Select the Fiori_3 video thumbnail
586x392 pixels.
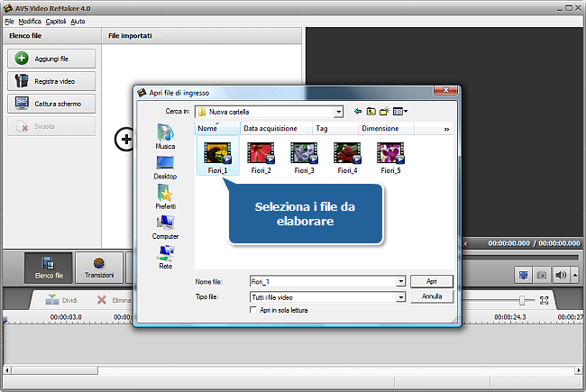304,158
